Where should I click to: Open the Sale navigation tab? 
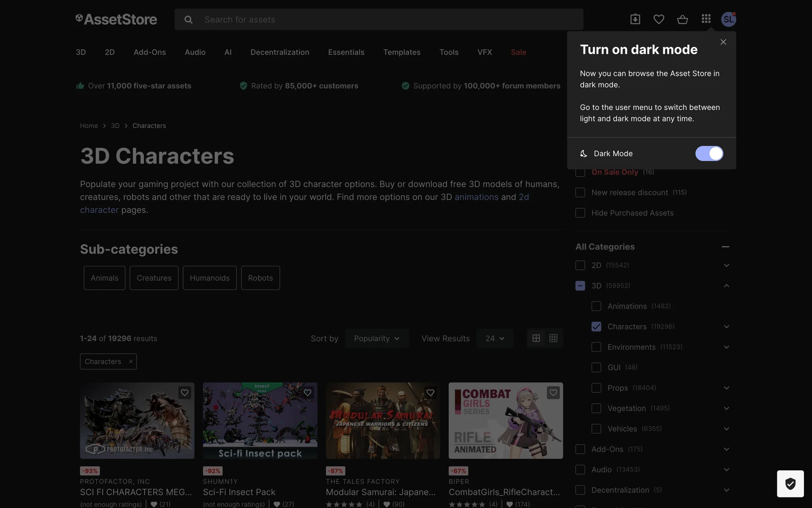518,52
